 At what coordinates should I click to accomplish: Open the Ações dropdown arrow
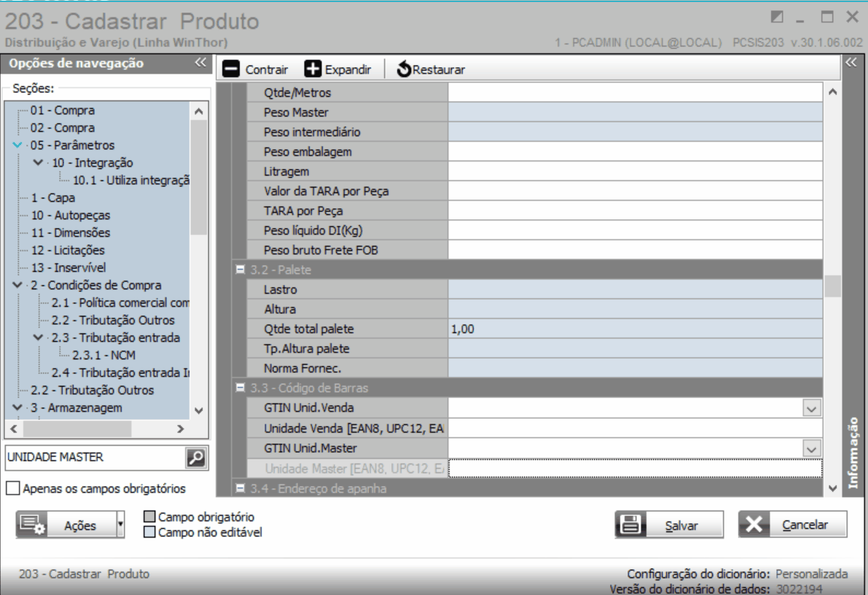pyautogui.click(x=120, y=525)
